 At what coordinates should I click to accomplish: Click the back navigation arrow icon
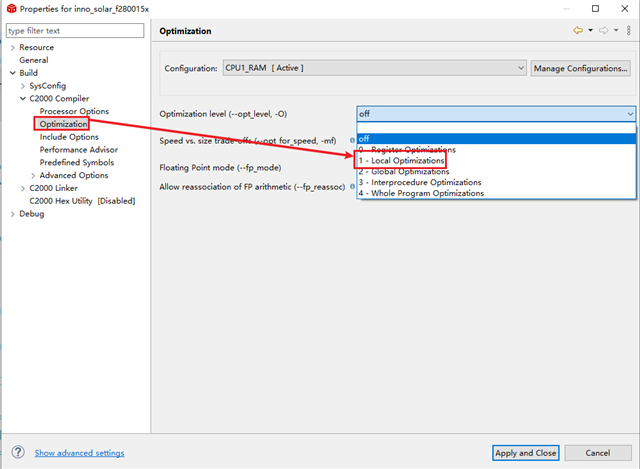pos(577,31)
